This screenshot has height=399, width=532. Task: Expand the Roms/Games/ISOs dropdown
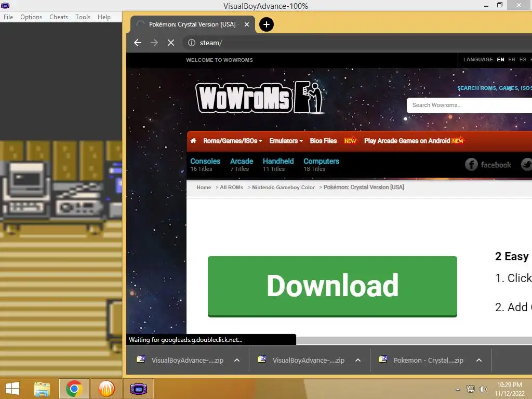(233, 141)
